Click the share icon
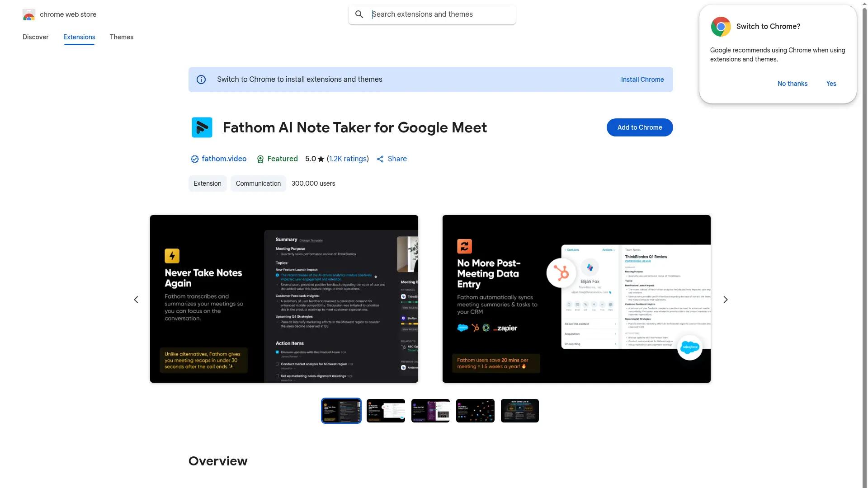 380,159
